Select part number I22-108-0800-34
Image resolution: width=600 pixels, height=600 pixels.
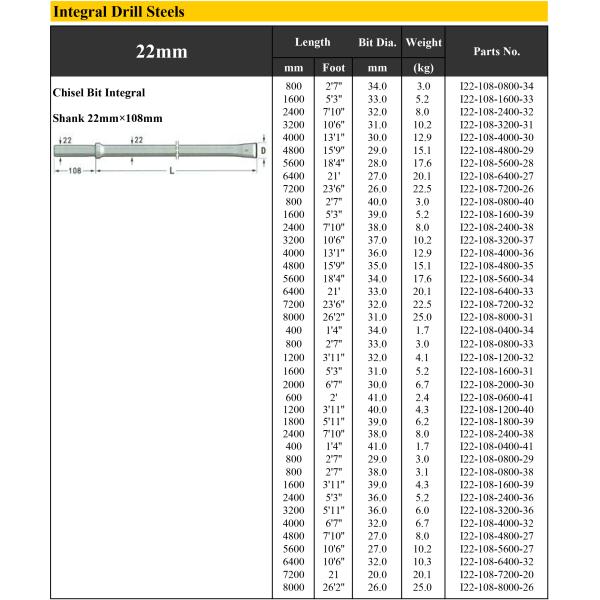click(x=496, y=87)
